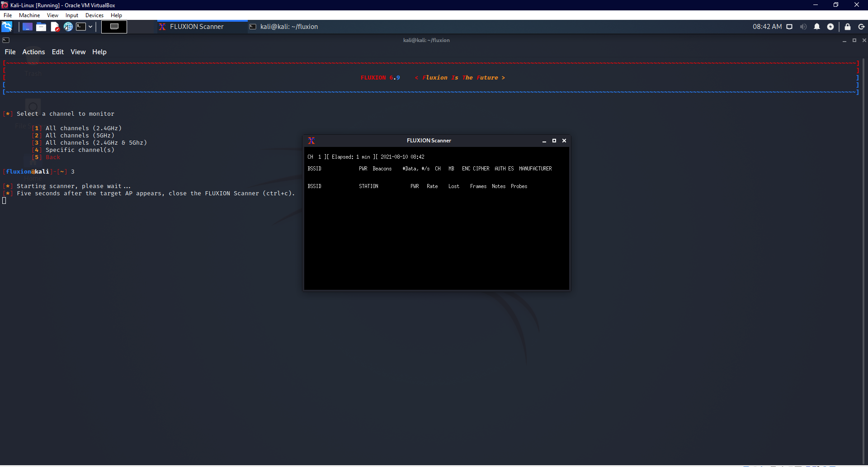Click the power manager icon in the tray
Screen dimensions: 868x467
point(831,27)
